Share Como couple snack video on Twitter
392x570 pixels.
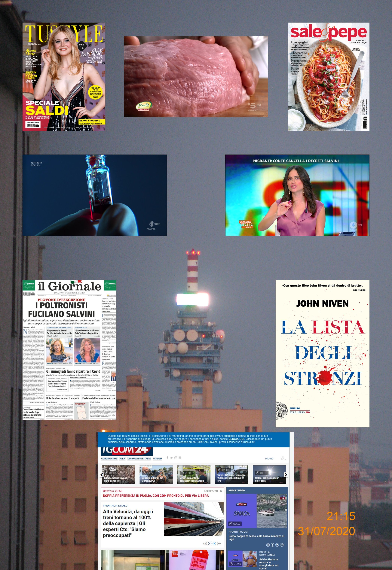pyautogui.click(x=277, y=545)
